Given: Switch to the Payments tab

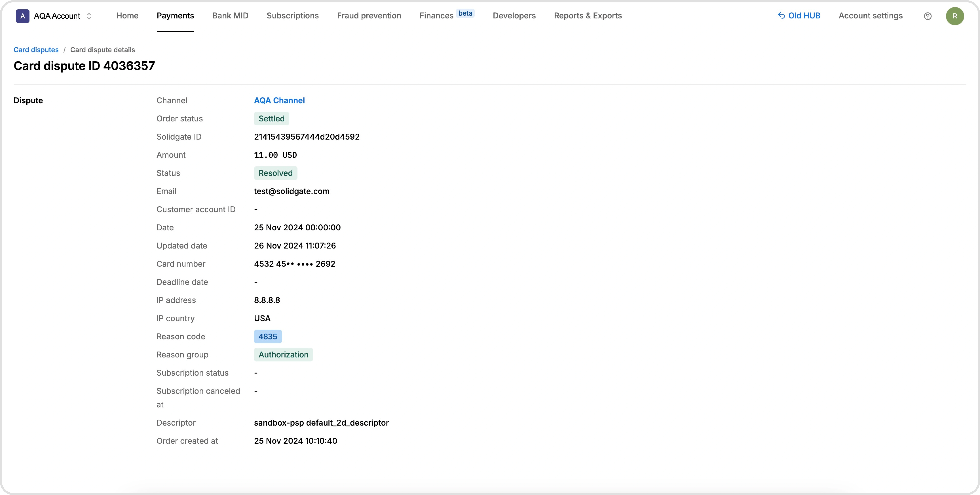Looking at the screenshot, I should (175, 16).
